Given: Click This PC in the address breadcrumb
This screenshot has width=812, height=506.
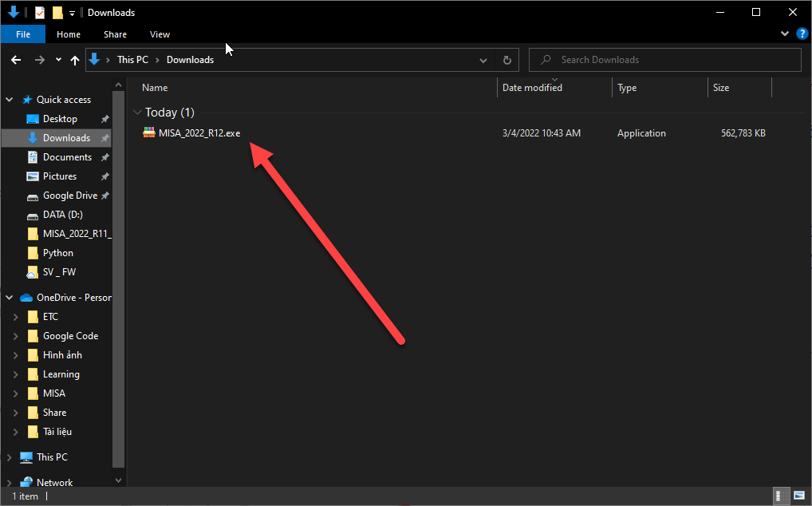Looking at the screenshot, I should (x=132, y=60).
